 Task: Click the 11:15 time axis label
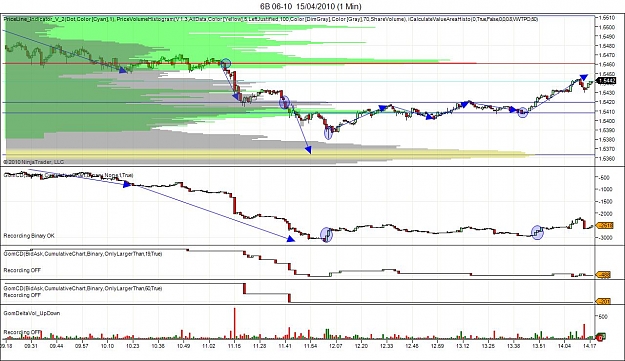(234, 346)
